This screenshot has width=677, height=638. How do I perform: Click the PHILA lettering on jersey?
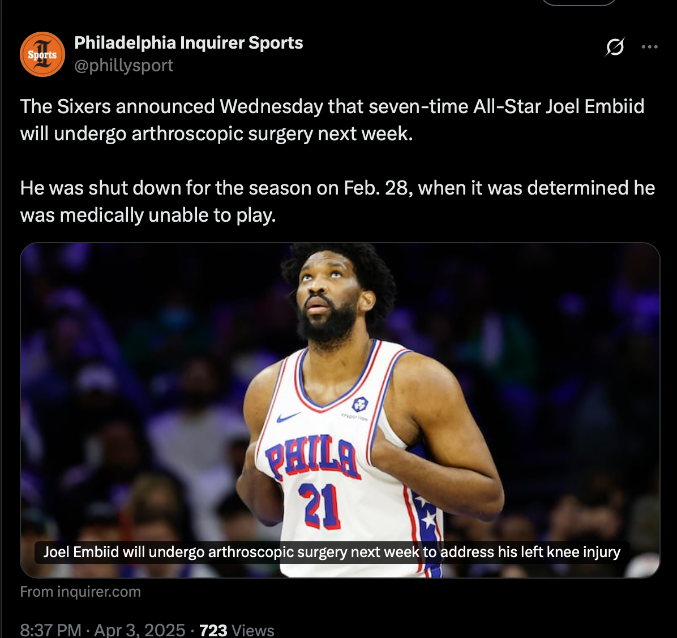click(313, 458)
